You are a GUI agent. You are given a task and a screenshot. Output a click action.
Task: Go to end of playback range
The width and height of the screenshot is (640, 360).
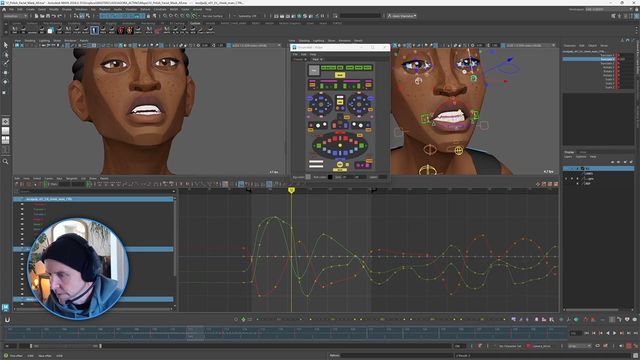pyautogui.click(x=636, y=333)
